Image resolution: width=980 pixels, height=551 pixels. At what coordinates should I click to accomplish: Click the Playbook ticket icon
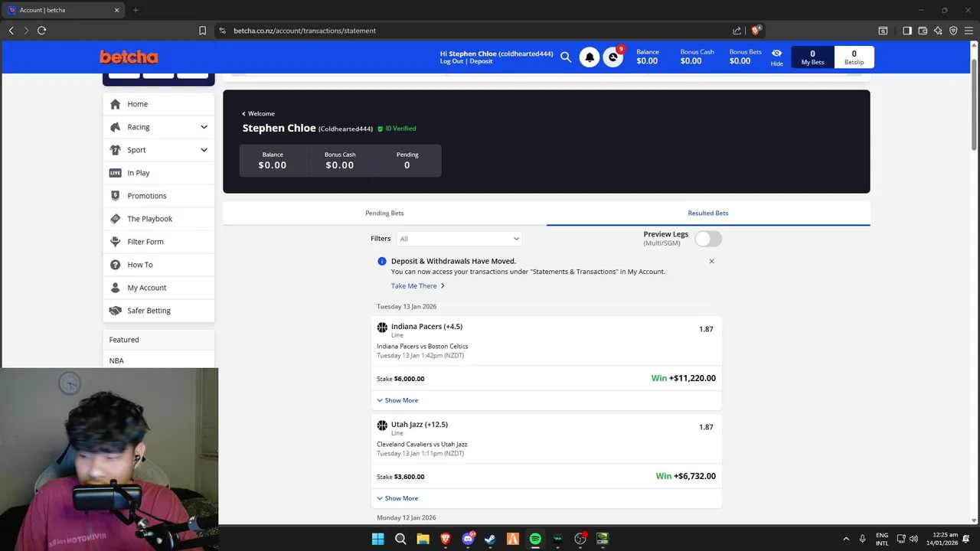116,219
